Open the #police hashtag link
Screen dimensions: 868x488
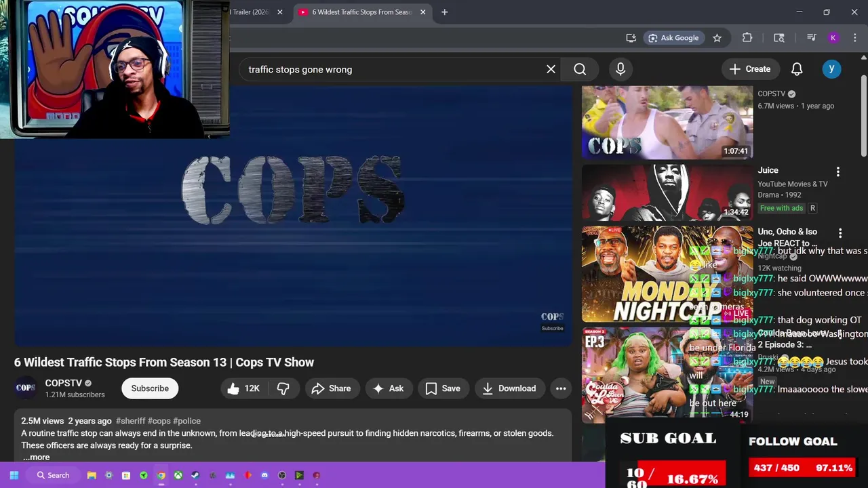(186, 421)
